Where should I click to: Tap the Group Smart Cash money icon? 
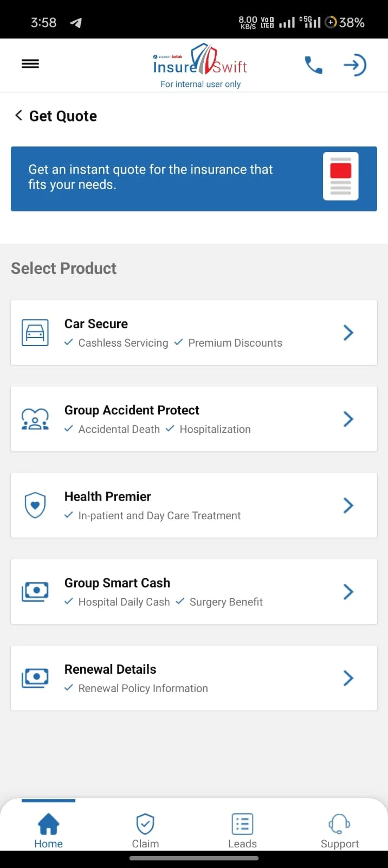(35, 591)
